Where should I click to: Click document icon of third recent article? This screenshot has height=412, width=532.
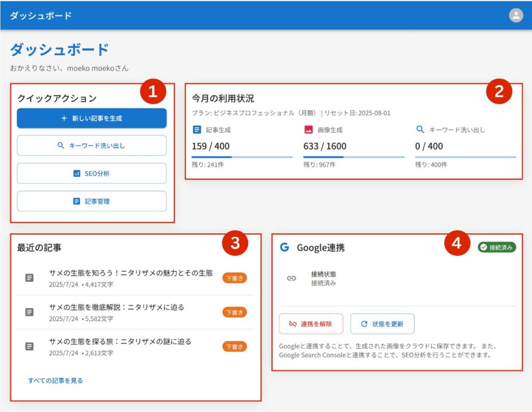30,346
